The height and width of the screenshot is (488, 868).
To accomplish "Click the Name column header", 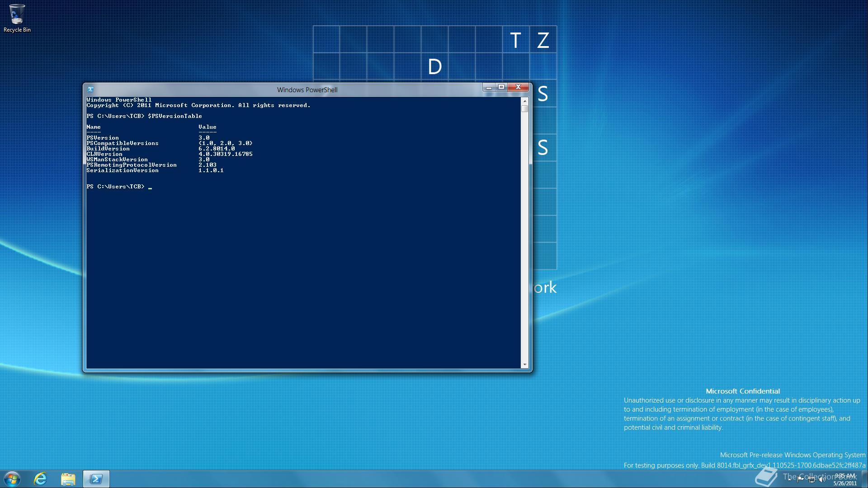I will tap(94, 127).
